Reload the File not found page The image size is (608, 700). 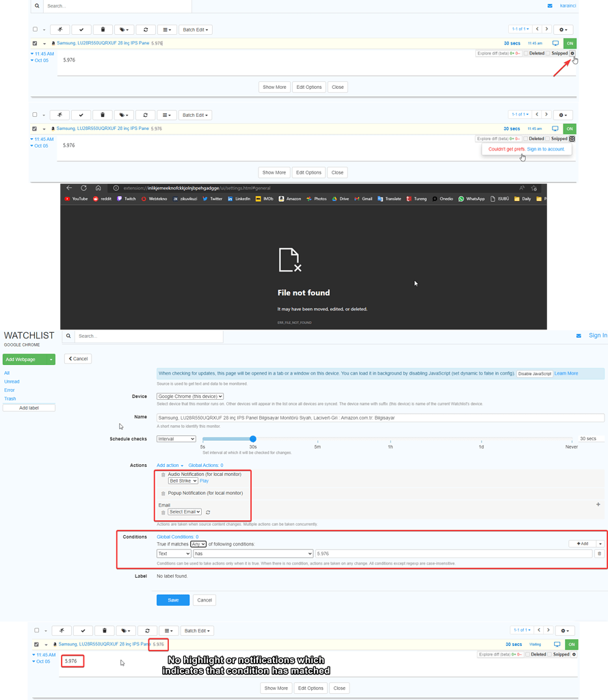click(83, 188)
